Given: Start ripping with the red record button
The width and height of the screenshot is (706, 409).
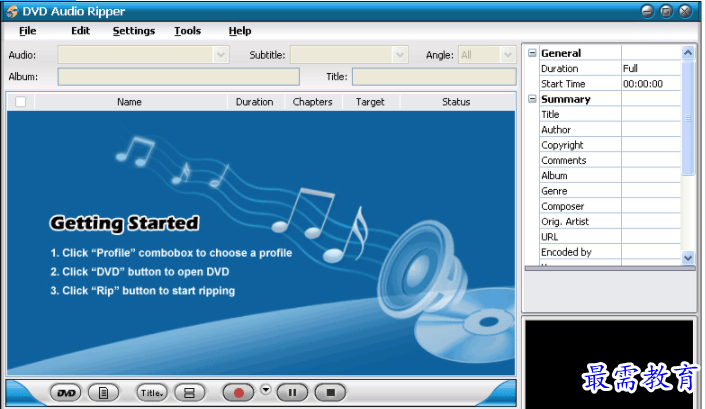Looking at the screenshot, I should 239,393.
